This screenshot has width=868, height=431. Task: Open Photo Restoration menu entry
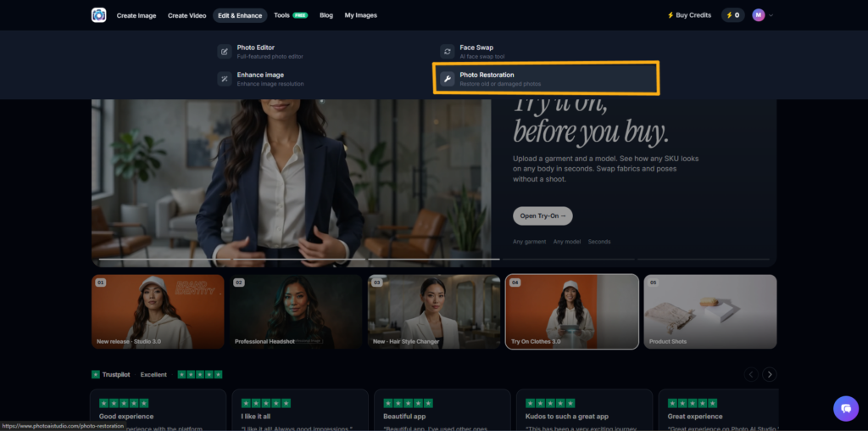pos(546,79)
